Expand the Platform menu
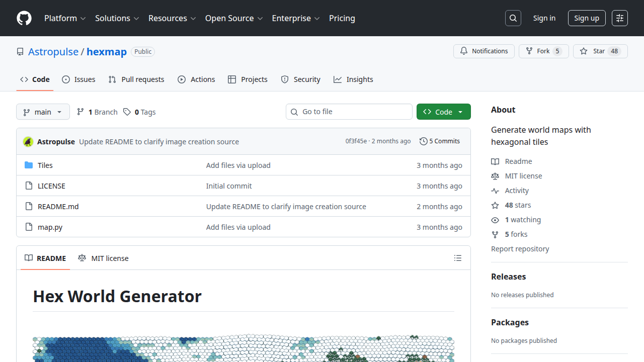 (x=65, y=18)
